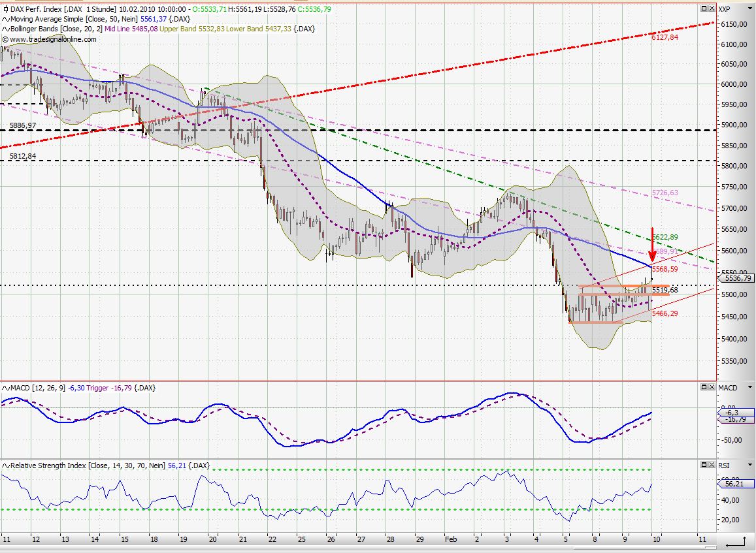Toggle maximize on the MACD panel
The image size is (756, 553).
(x=704, y=387)
